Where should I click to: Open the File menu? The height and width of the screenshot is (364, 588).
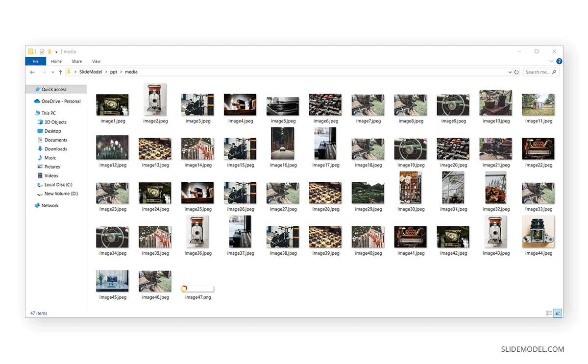point(35,61)
